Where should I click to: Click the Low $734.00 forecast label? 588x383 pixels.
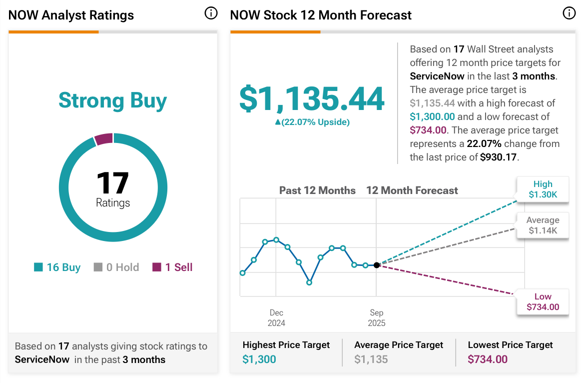click(x=543, y=302)
